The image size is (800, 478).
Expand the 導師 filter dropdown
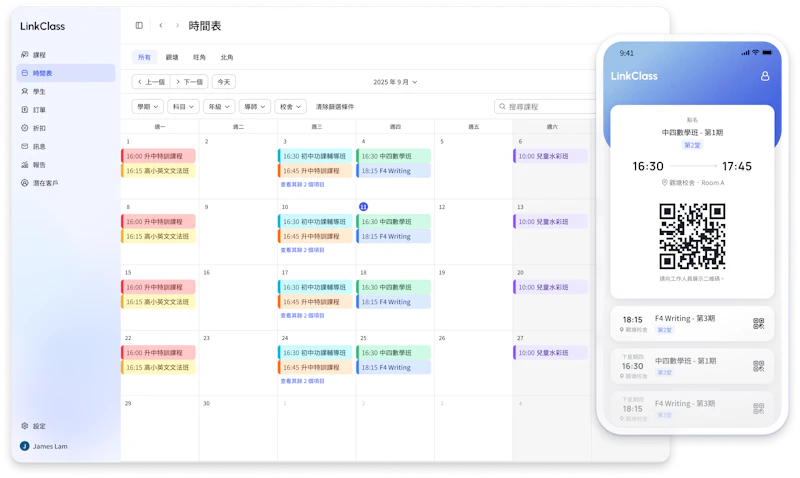coord(255,107)
